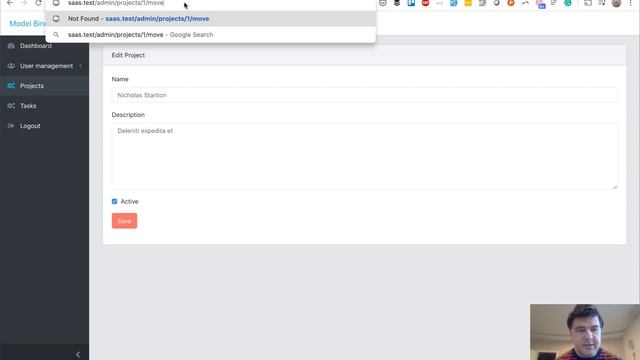Click the green round Grammarly extension icon
Viewport: 640px width, 360px height.
568,3
